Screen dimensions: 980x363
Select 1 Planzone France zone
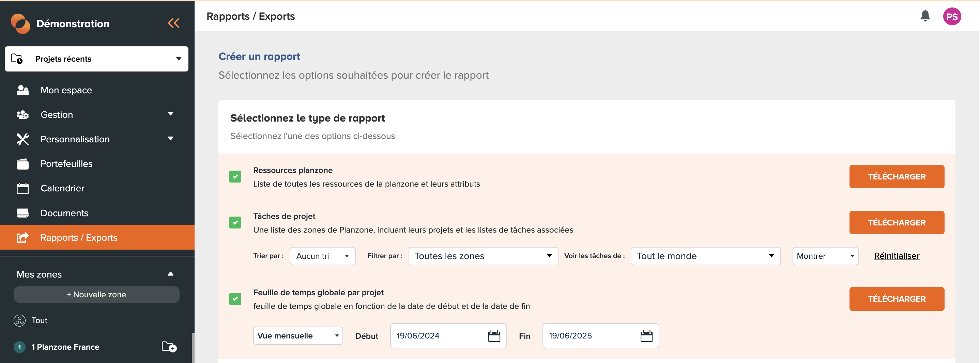click(x=65, y=347)
